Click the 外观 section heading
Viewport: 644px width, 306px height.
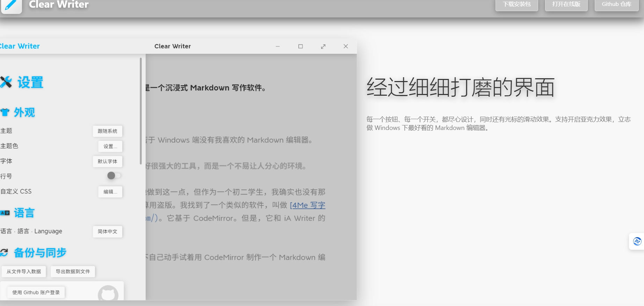(24, 112)
